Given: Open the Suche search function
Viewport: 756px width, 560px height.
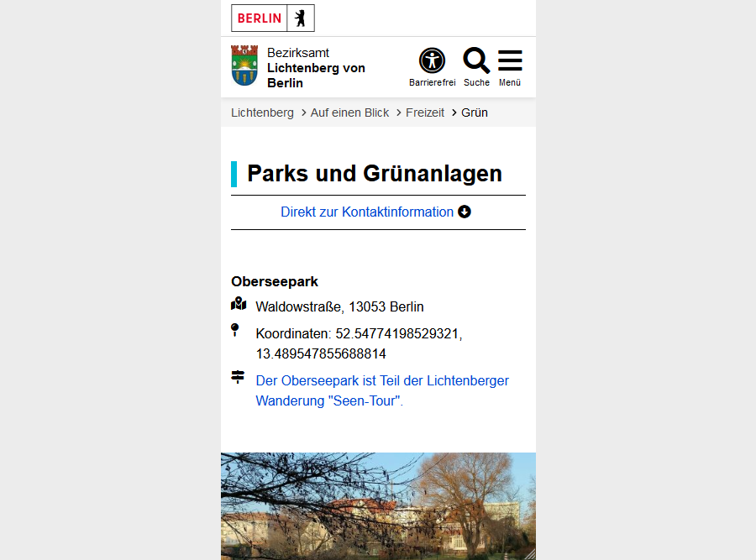Looking at the screenshot, I should click(x=476, y=65).
